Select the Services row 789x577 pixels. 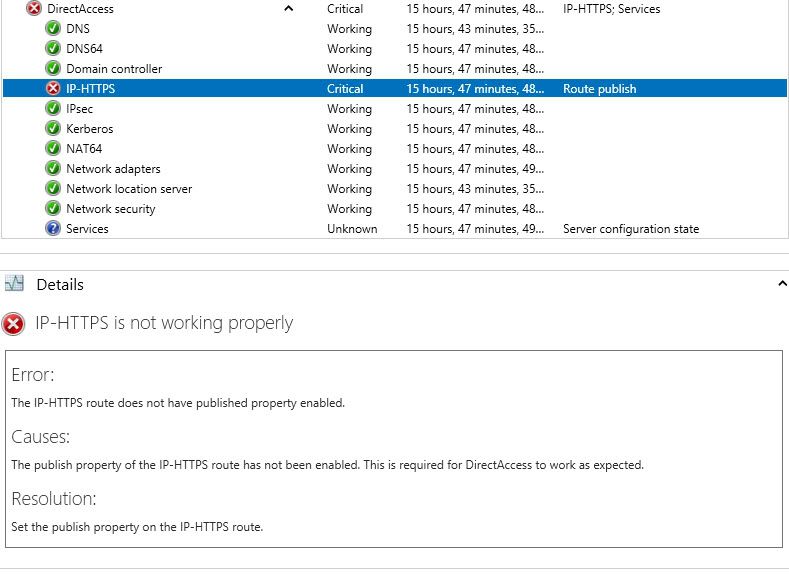[394, 228]
